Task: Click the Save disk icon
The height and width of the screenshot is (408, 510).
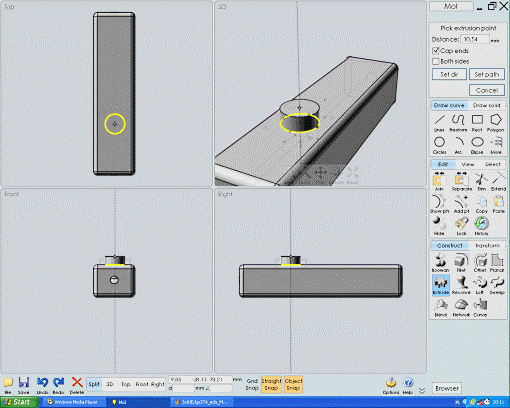Action: pyautogui.click(x=24, y=385)
